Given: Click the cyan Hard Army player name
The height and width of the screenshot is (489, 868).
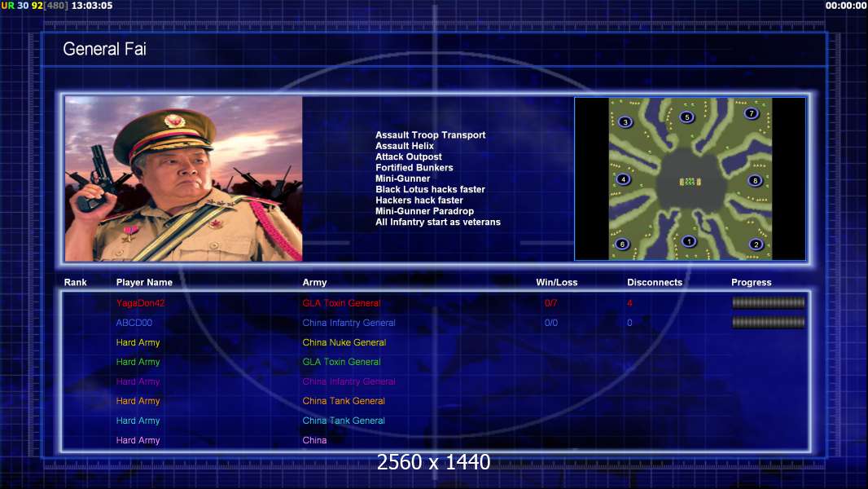Looking at the screenshot, I should pos(138,421).
